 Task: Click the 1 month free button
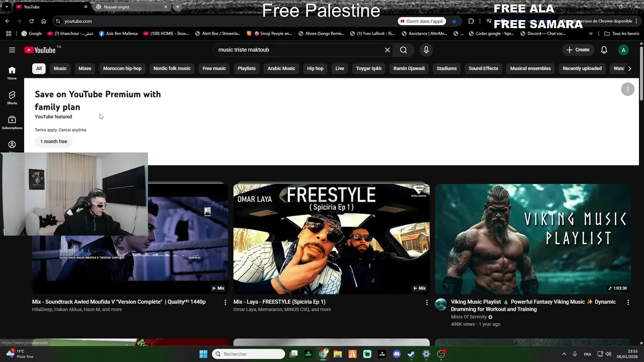pyautogui.click(x=54, y=142)
